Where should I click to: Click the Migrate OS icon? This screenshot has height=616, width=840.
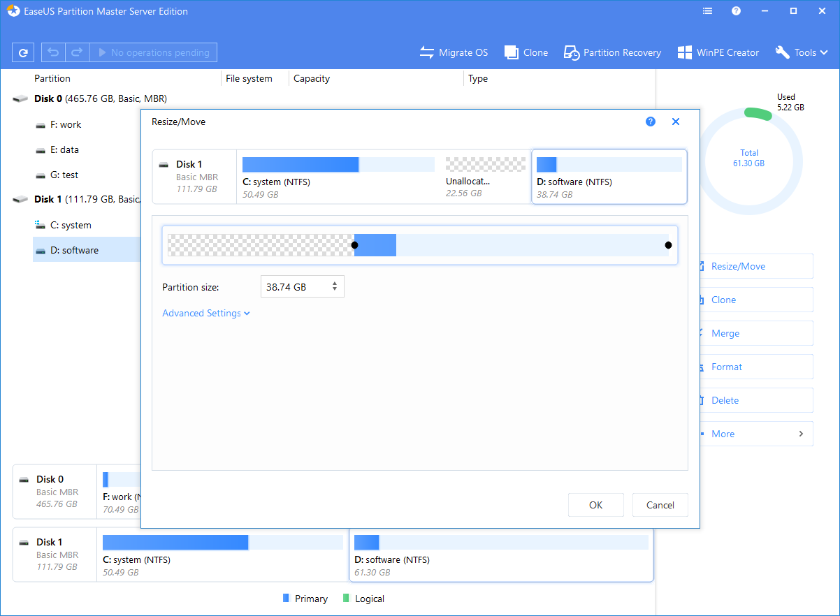pyautogui.click(x=427, y=52)
